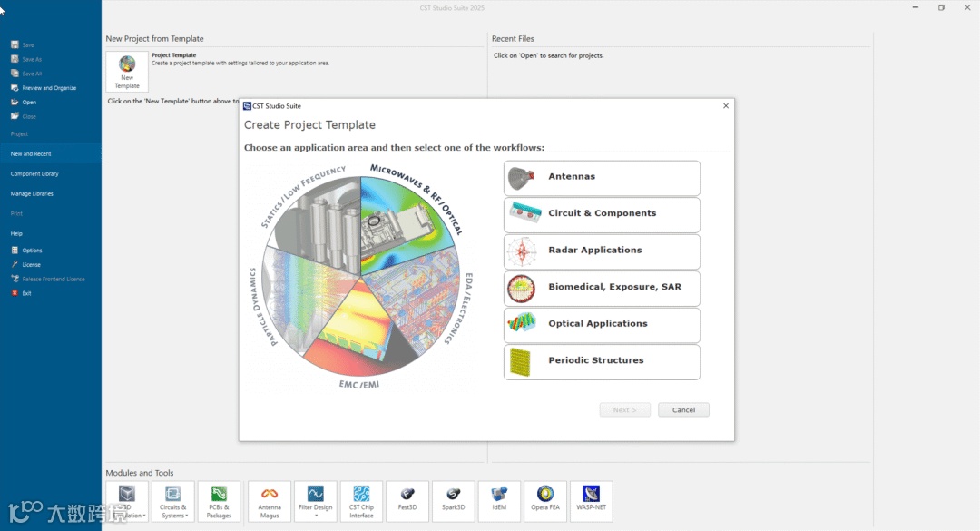
Task: Launch the WASP-NET tool
Action: (x=592, y=502)
